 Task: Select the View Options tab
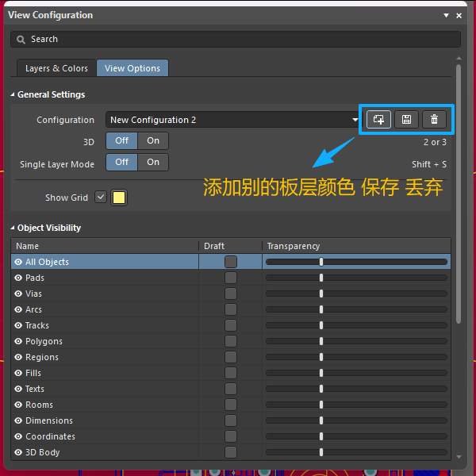[132, 68]
